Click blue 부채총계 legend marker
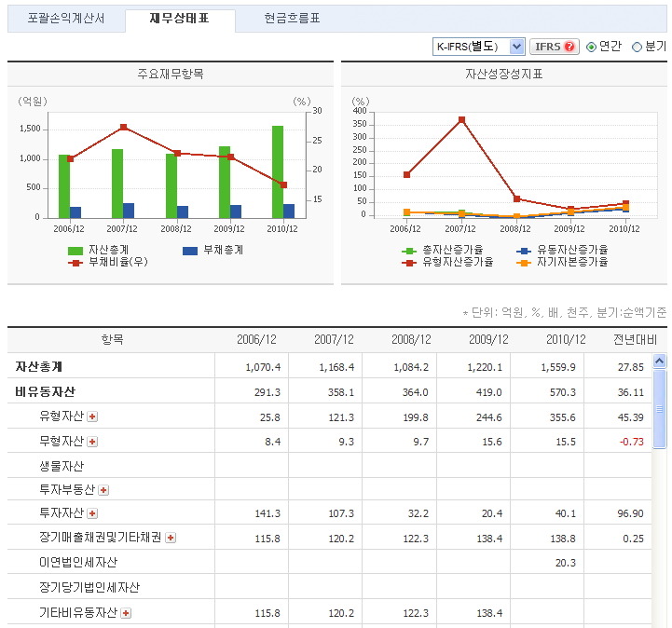672x628 pixels. [190, 251]
